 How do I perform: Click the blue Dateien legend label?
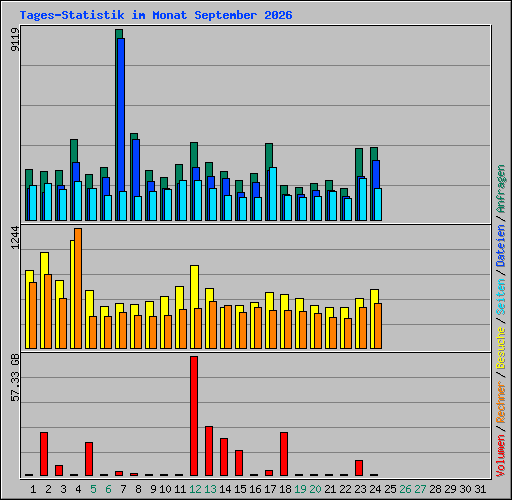[501, 246]
